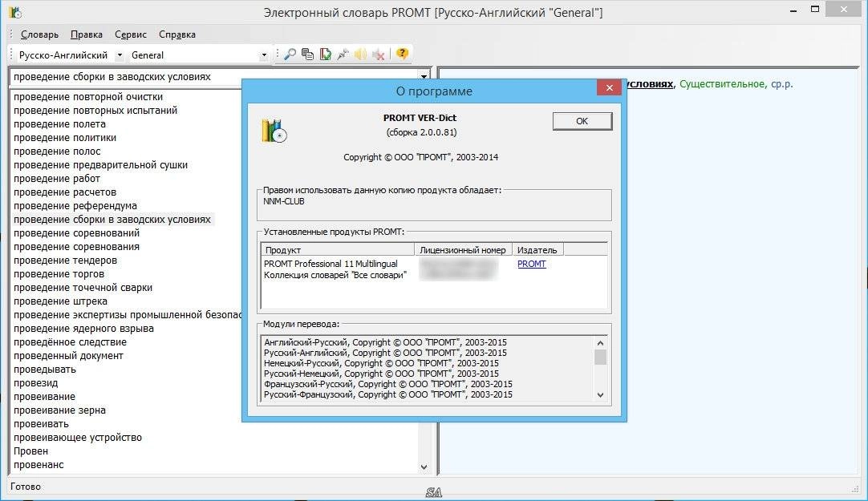Viewport: 868px width, 501px height.
Task: Click OK in the About dialog
Action: point(582,121)
